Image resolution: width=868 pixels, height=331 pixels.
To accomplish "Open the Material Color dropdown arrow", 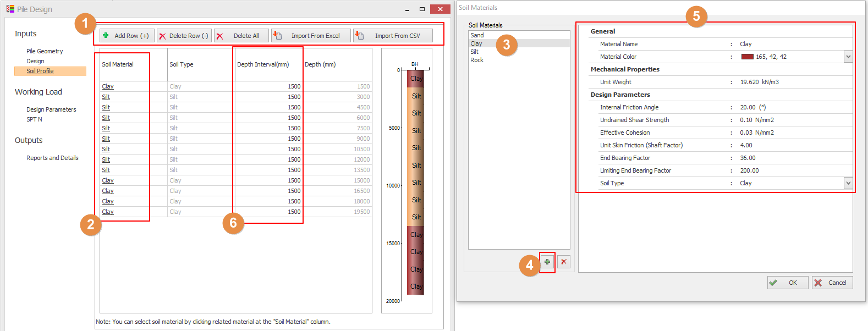I will point(848,57).
